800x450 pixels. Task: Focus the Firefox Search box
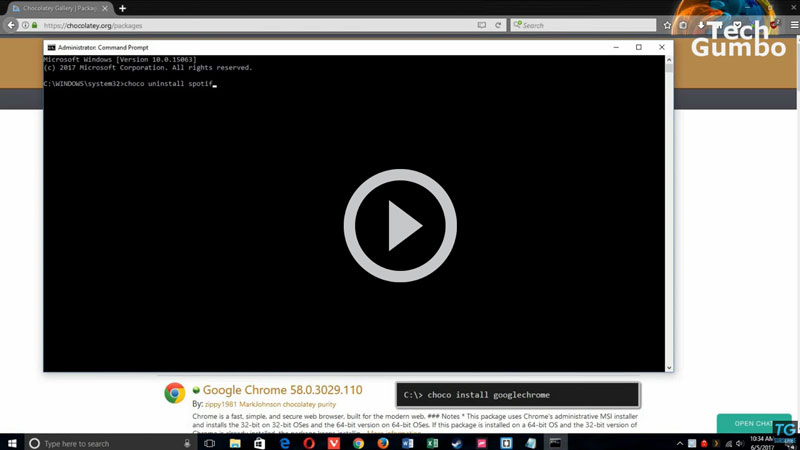(583, 25)
